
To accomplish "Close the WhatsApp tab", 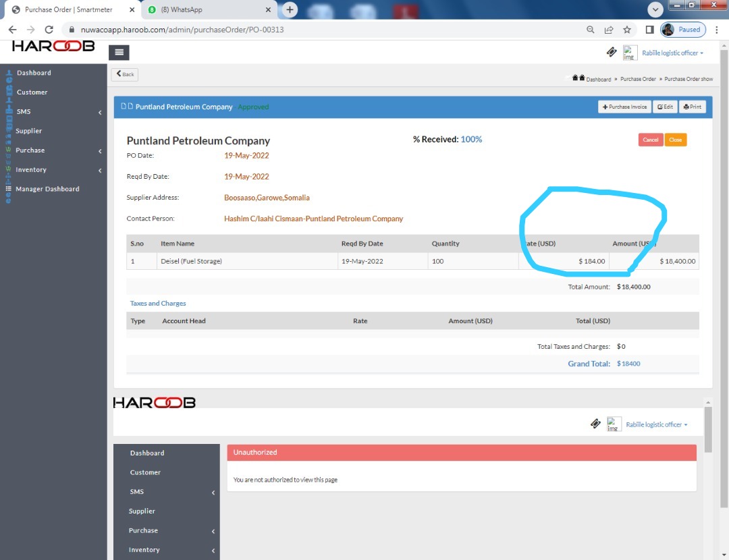I will (x=268, y=9).
